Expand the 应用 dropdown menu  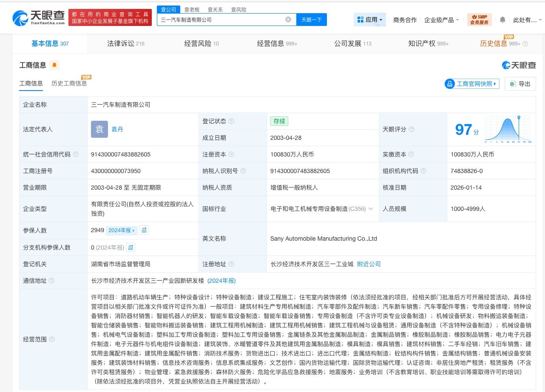click(369, 20)
